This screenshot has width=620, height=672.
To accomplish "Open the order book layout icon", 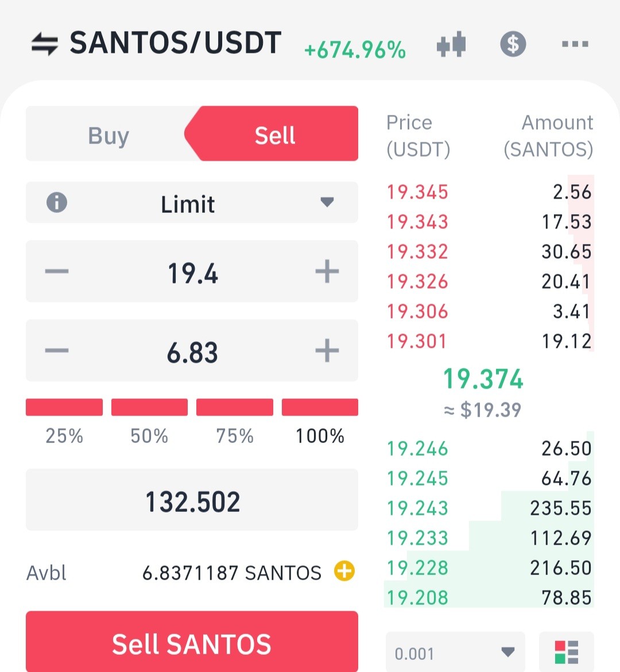I will pyautogui.click(x=567, y=652).
